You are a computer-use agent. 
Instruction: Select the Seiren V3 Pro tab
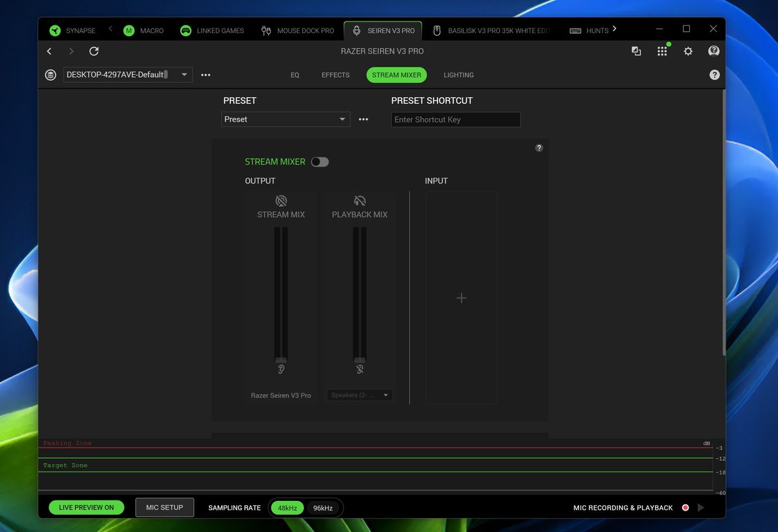coord(383,30)
